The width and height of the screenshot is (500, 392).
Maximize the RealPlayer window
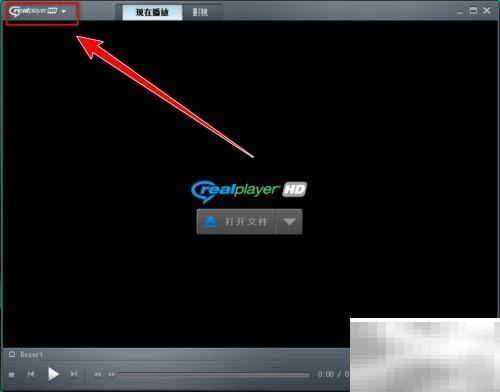coord(473,10)
